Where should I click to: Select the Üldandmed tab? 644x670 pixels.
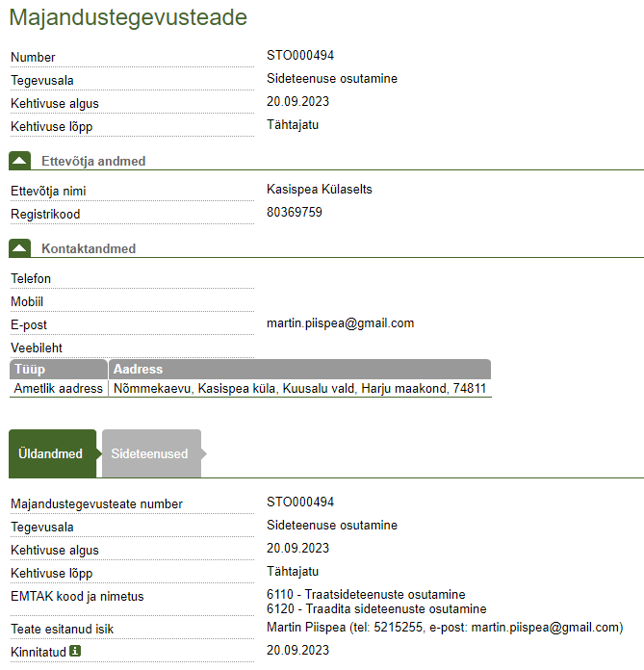51,453
